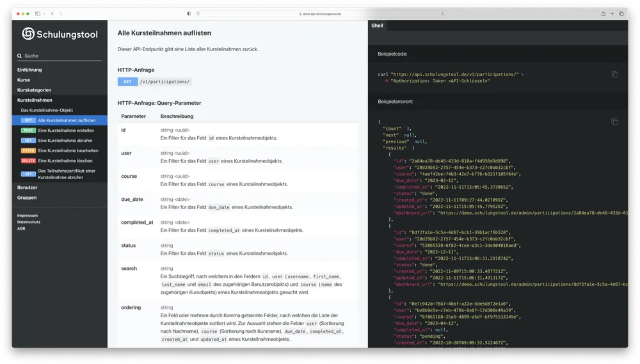The height and width of the screenshot is (364, 640).
Task: Copy the Beispielantwort JSON snippet
Action: 614,122
